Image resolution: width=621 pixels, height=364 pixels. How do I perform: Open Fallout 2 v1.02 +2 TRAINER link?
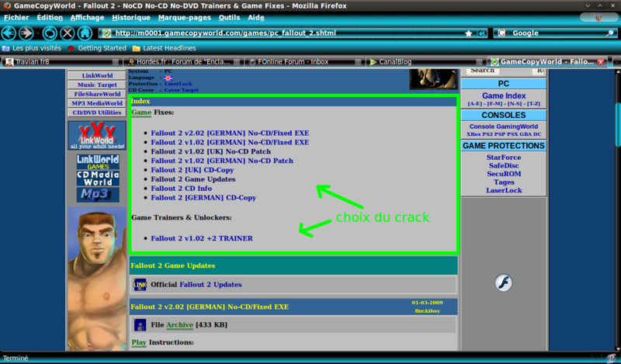(x=202, y=238)
